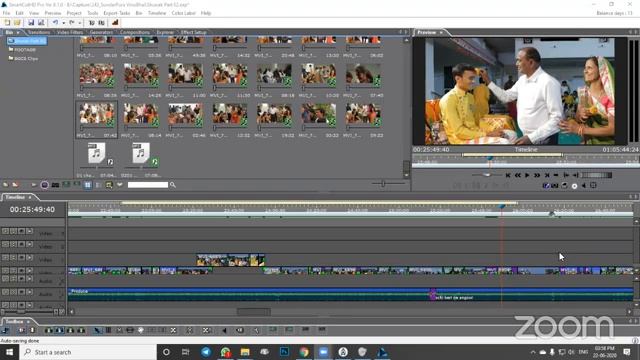Open the redo history dropdown arrow
The width and height of the screenshot is (640, 360).
pyautogui.click(x=80, y=23)
